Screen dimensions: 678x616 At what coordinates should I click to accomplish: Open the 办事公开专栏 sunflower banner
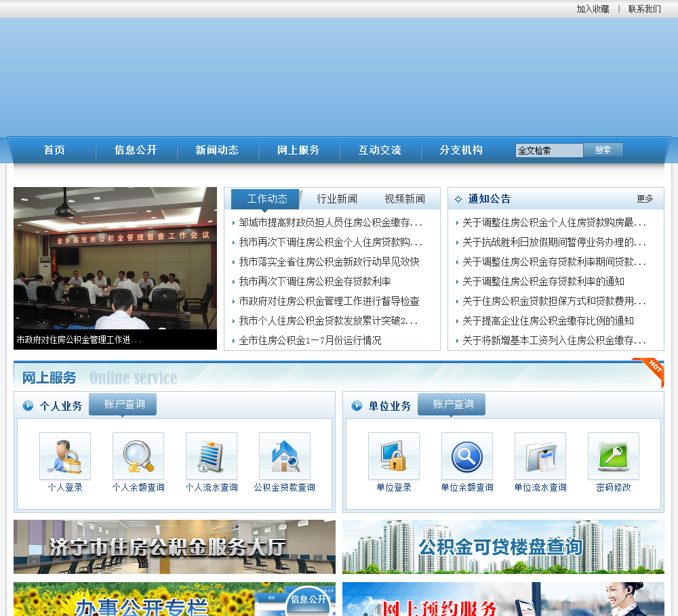174,599
